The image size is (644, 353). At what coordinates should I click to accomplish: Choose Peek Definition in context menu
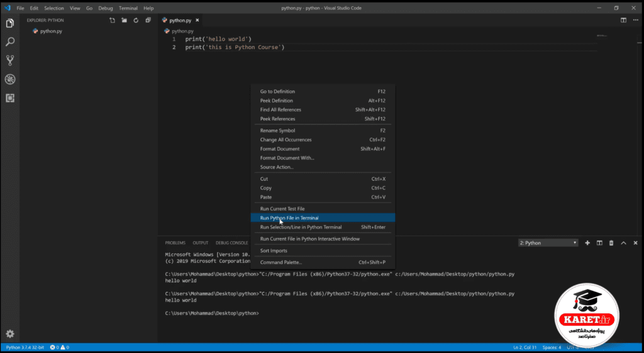pos(323,100)
